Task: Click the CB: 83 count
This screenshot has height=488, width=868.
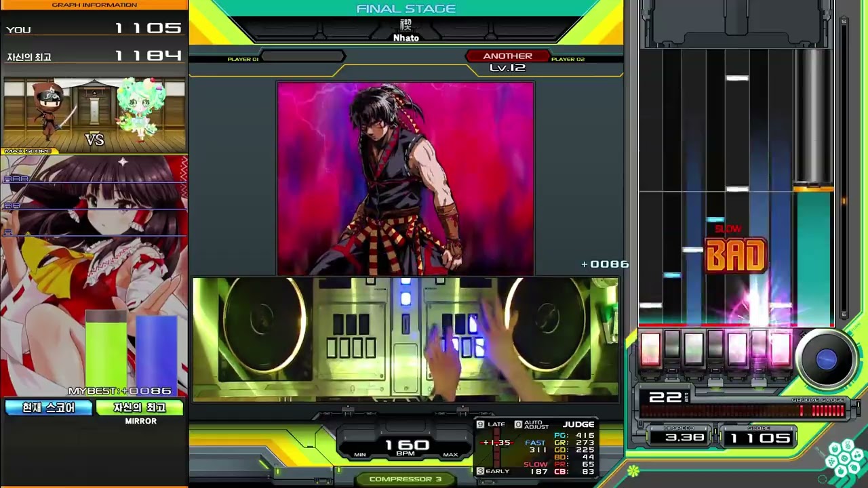Action: (574, 472)
